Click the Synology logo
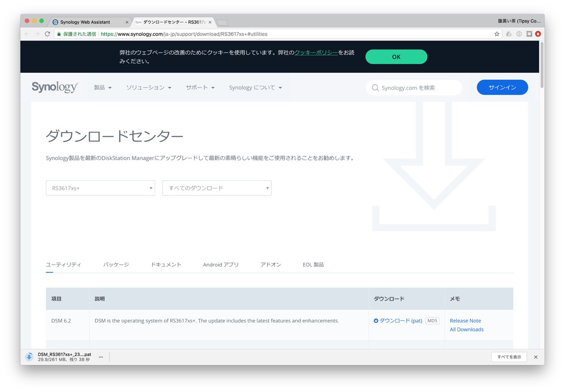565x392 pixels. click(55, 87)
